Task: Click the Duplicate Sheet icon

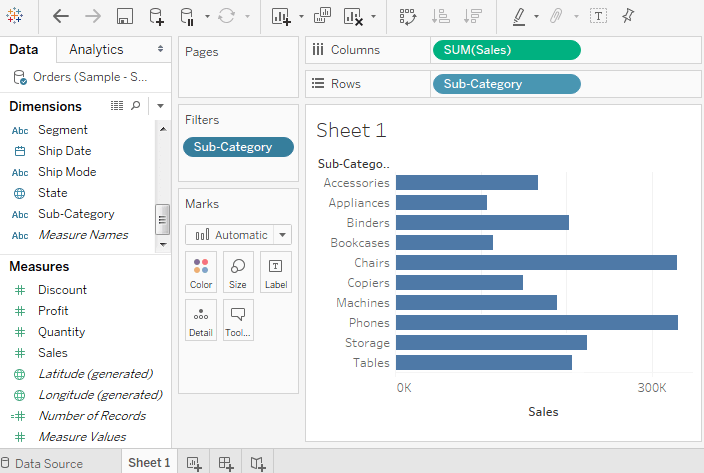Action: [322, 16]
